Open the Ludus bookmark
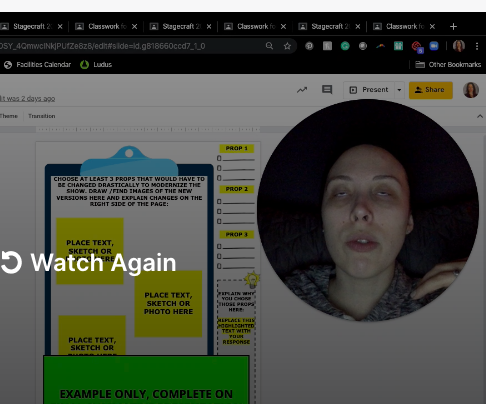486x404 pixels. pyautogui.click(x=96, y=65)
